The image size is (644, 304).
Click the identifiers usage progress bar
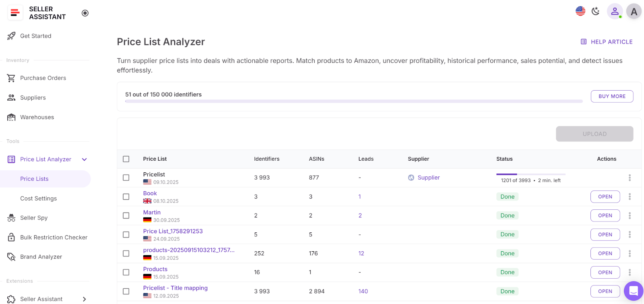coord(353,101)
